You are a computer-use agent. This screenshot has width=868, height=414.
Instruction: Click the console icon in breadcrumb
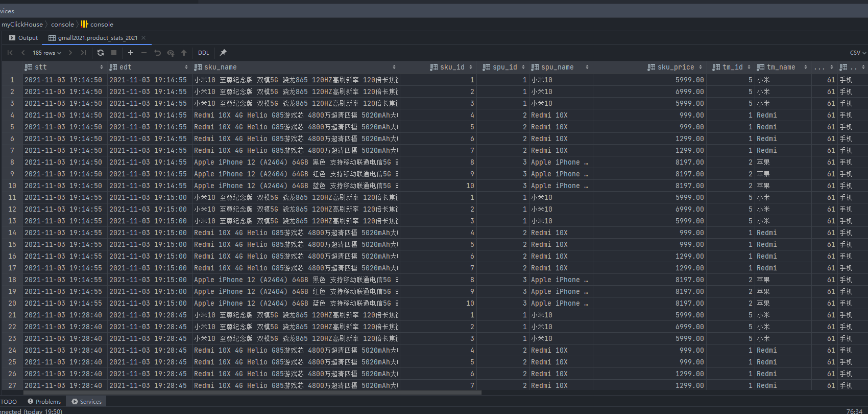(85, 24)
